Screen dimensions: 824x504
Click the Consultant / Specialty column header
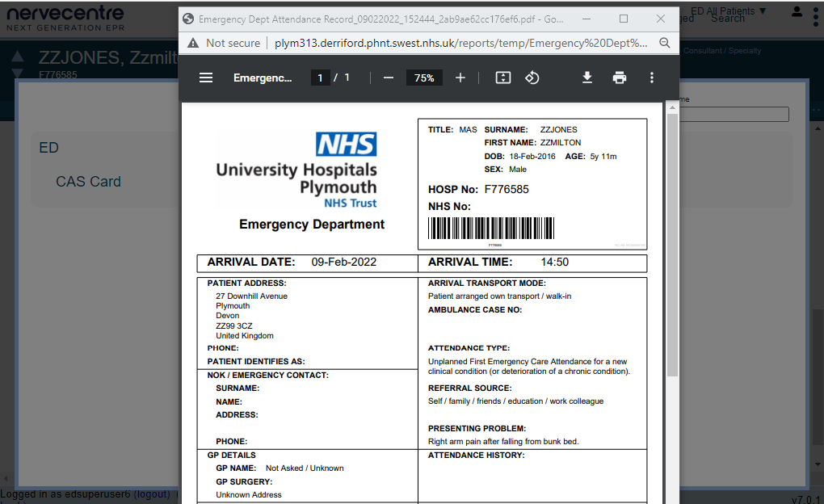coord(722,50)
